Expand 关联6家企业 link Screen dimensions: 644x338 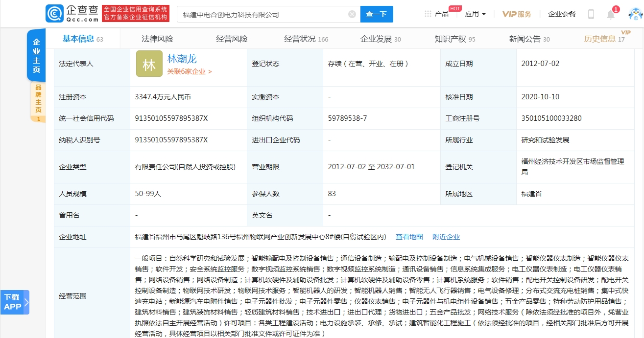pos(189,71)
